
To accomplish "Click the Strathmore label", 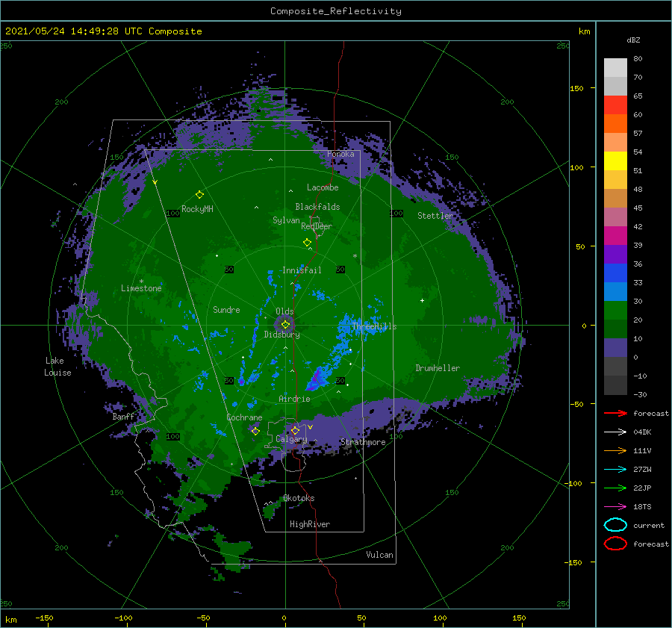I will [363, 442].
